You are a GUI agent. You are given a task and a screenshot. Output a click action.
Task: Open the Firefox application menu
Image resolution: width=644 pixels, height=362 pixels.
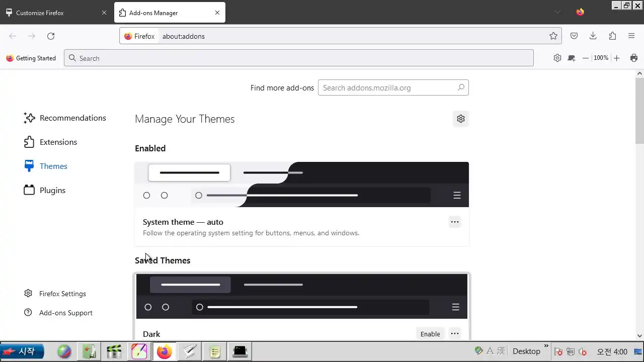click(631, 36)
